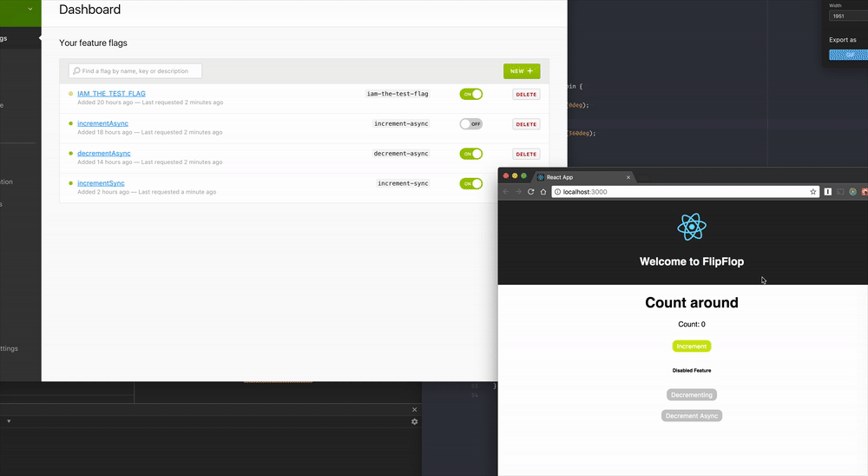Disable the incrementSync flag toggle
The image size is (868, 476).
pyautogui.click(x=470, y=183)
